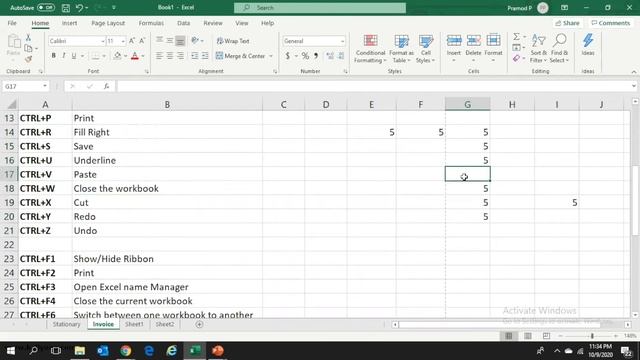The height and width of the screenshot is (360, 640).
Task: Select column G header
Action: click(467, 104)
